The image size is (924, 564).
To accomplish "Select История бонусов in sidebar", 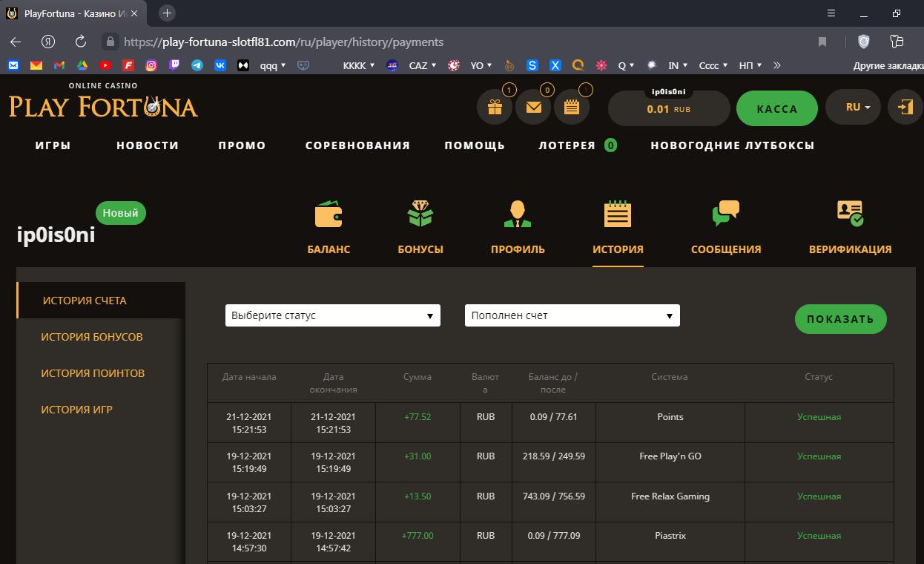I will pyautogui.click(x=92, y=337).
